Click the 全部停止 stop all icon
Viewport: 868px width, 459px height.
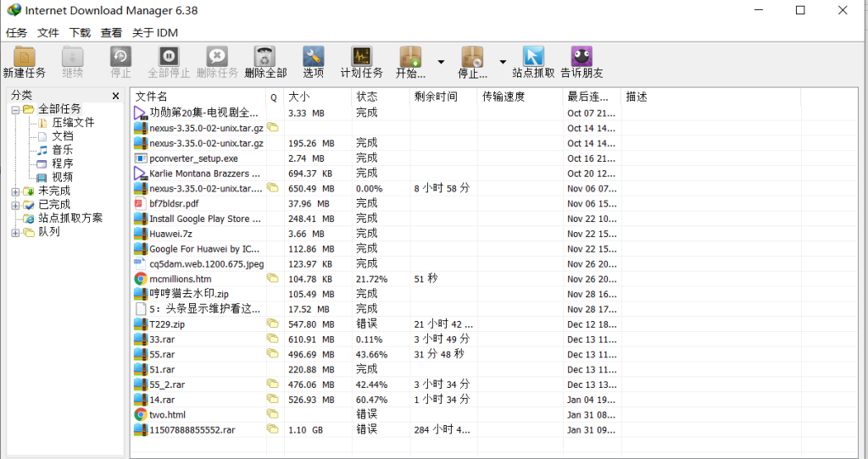click(x=169, y=57)
